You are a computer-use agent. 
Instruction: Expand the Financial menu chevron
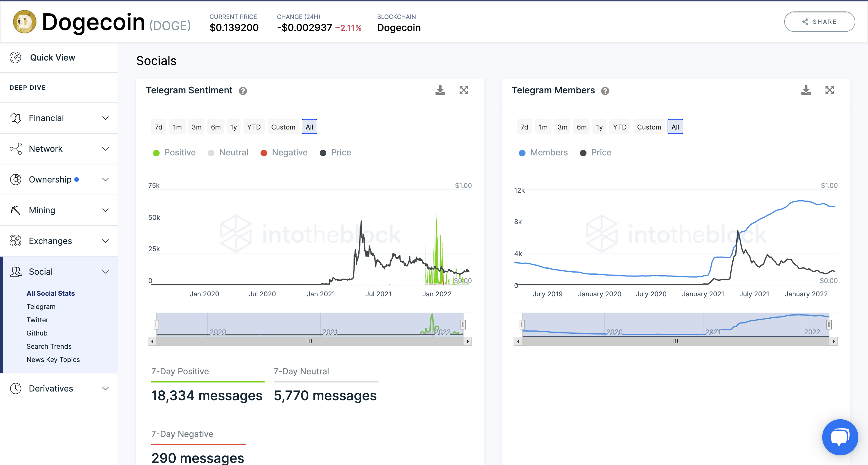(105, 118)
